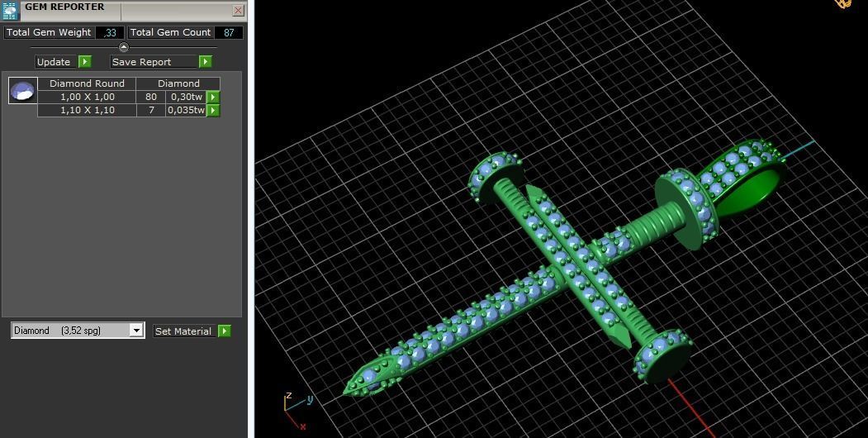Click the Diamond material header cell
The image size is (868, 438).
click(x=178, y=83)
